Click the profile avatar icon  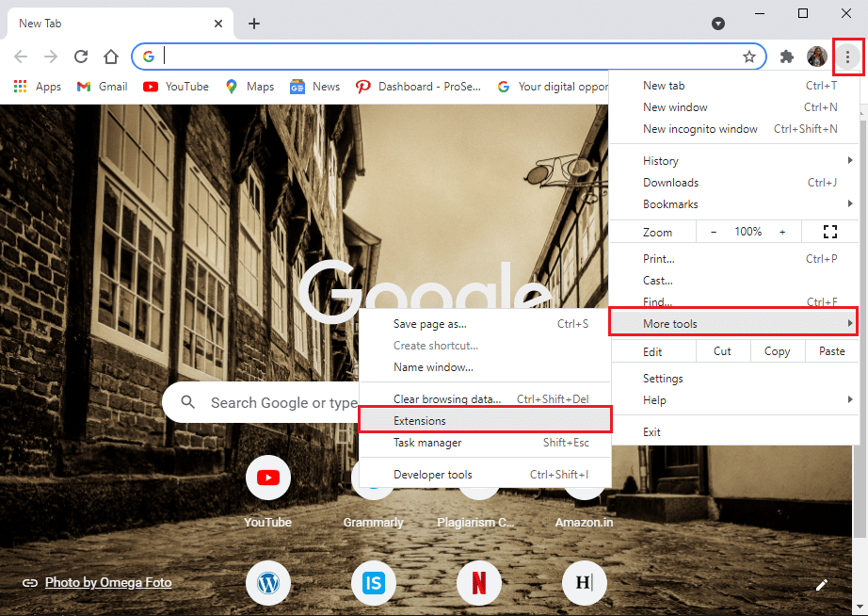coord(817,57)
